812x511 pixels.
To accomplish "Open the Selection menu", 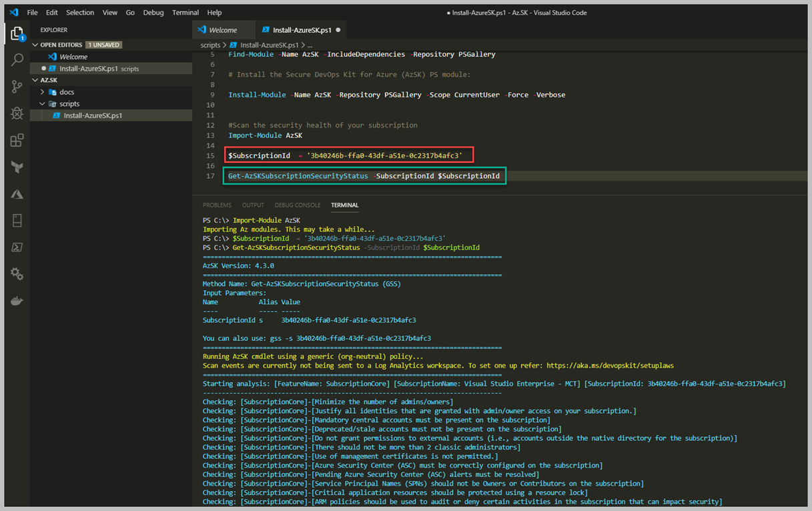I will coord(80,13).
